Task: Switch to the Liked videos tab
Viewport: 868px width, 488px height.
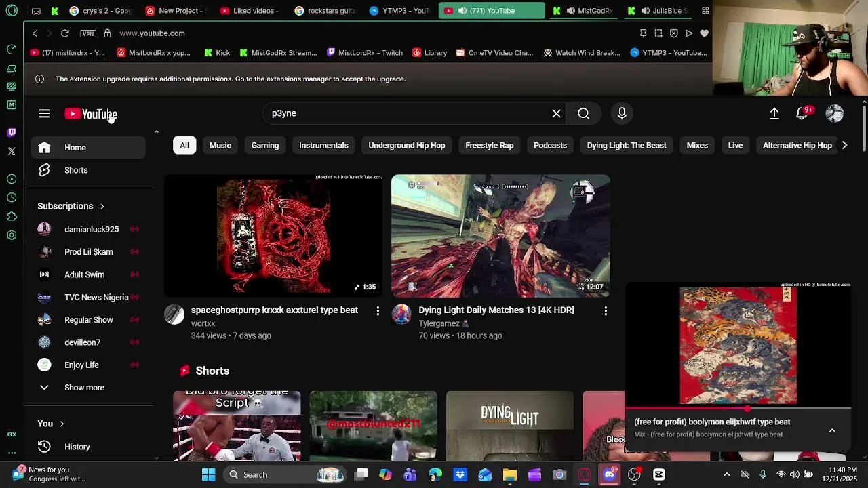Action: click(248, 11)
